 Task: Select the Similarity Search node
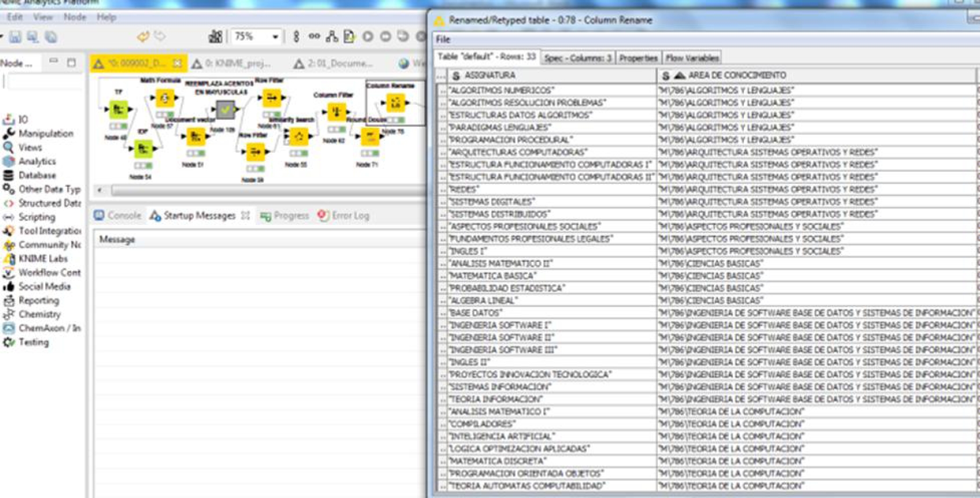coord(299,137)
